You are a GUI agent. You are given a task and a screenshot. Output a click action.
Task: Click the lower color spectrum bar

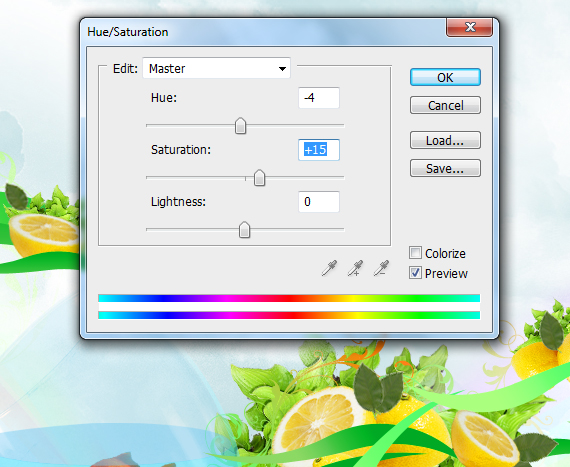[x=289, y=315]
